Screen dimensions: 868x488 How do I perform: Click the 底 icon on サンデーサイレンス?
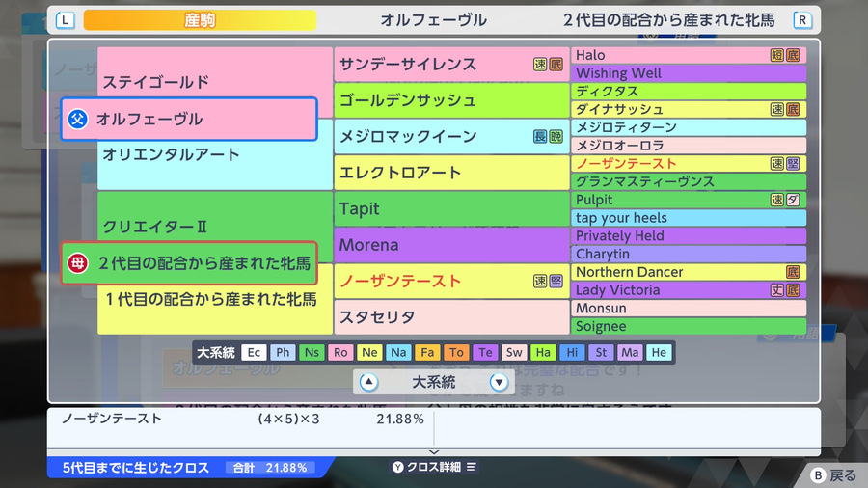tap(556, 65)
